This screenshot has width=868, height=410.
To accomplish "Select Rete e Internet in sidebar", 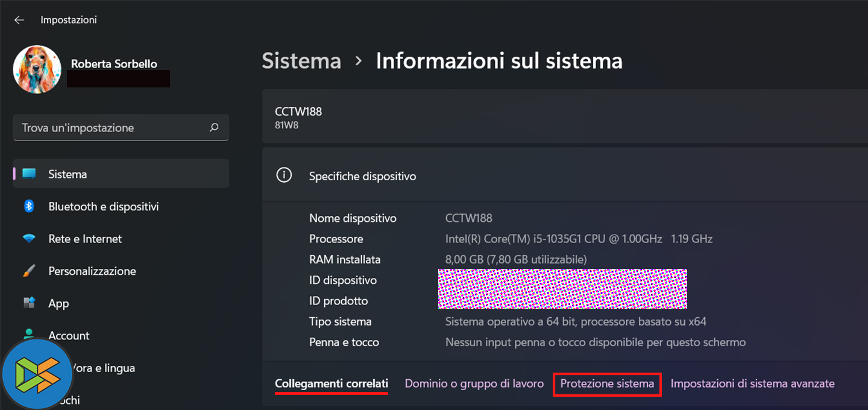I will 85,239.
